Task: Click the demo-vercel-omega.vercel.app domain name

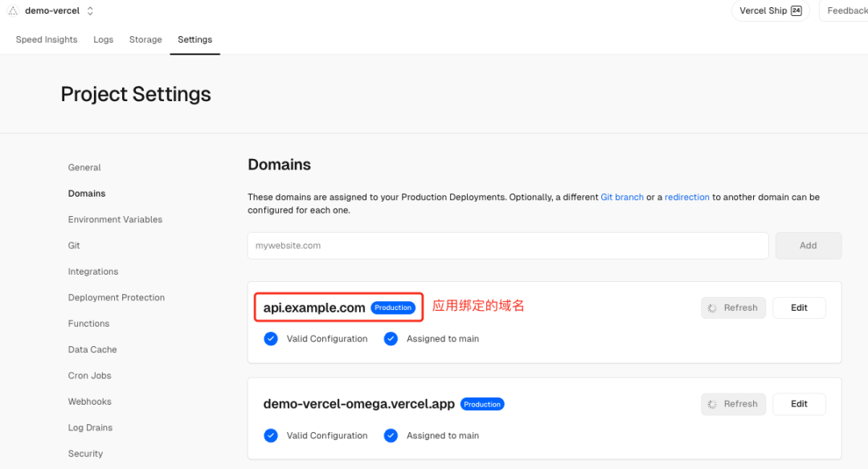Action: pos(358,404)
